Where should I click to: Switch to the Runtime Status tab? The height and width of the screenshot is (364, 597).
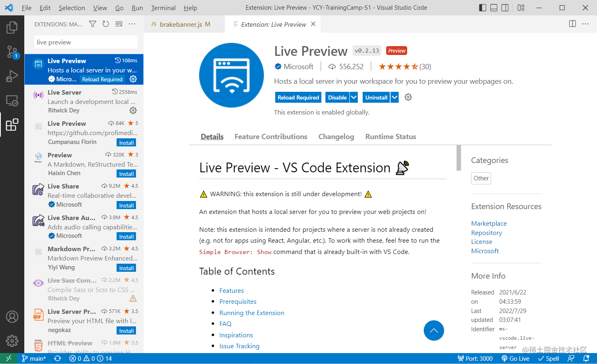point(391,137)
